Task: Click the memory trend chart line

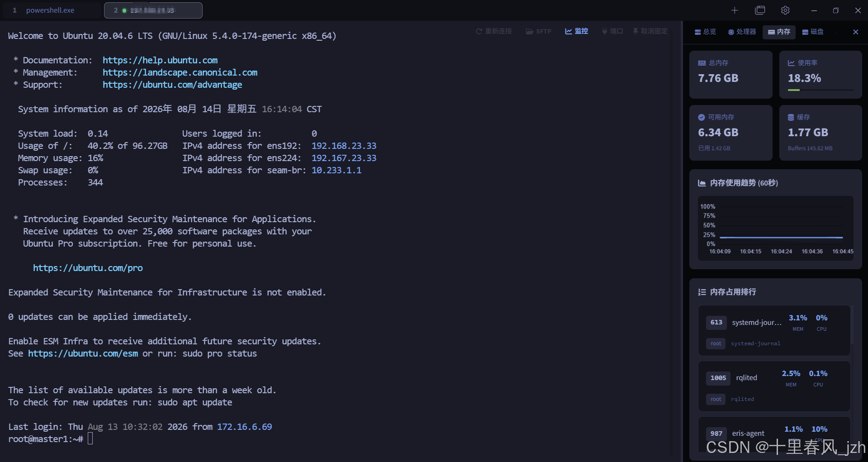Action: click(x=781, y=237)
